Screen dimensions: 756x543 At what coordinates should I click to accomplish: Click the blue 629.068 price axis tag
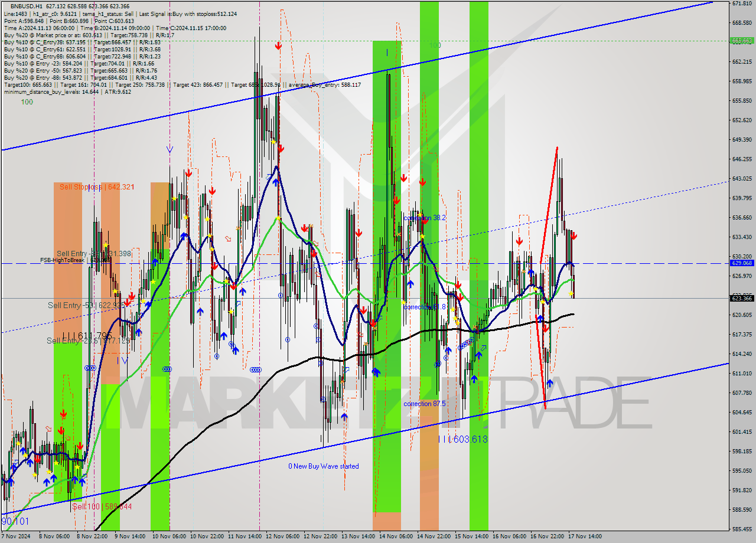pos(742,263)
